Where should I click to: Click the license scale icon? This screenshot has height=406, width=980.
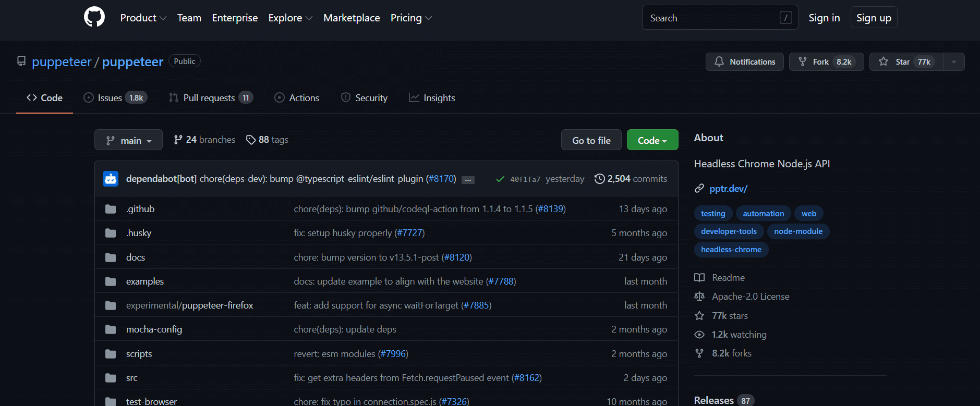coord(699,297)
